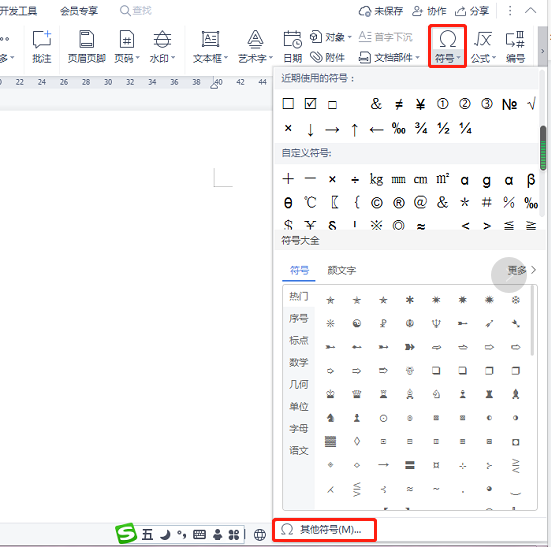Click the symbol panel vertical scrollbar
551x547 pixels.
(x=543, y=148)
